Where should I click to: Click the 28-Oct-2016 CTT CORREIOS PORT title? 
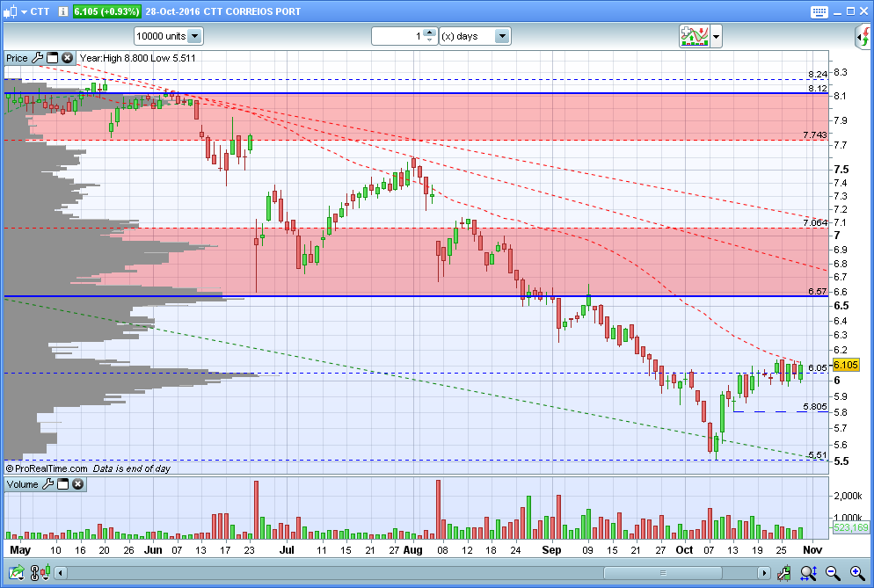point(223,11)
